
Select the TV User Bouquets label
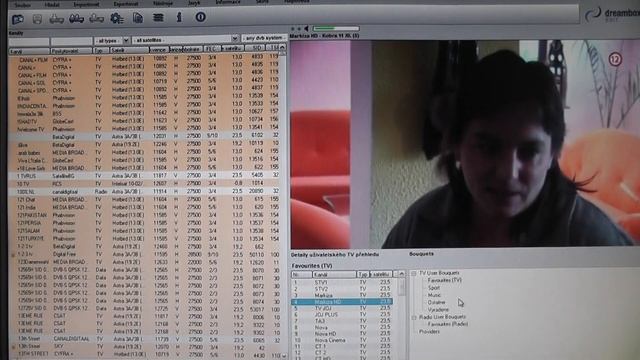coord(439,273)
